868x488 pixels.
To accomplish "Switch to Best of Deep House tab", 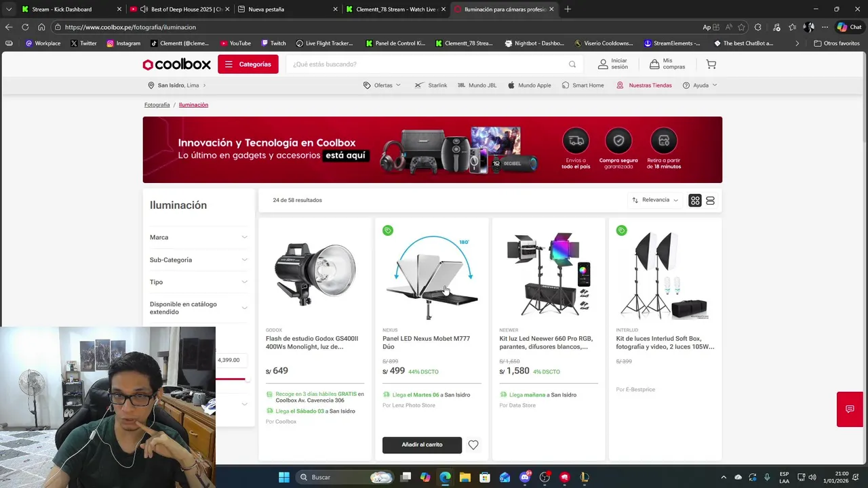I will (180, 9).
